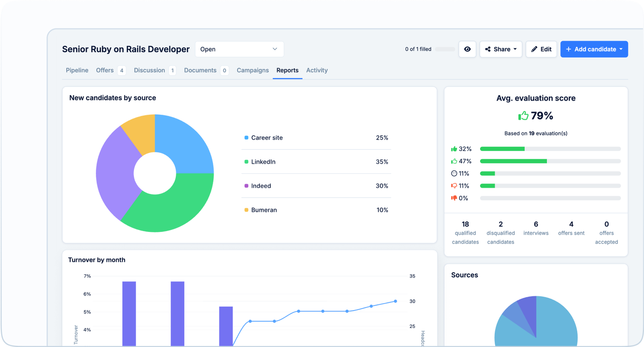The height and width of the screenshot is (347, 644).
Task: Click the third turnover bar near 5%
Action: pyautogui.click(x=226, y=326)
